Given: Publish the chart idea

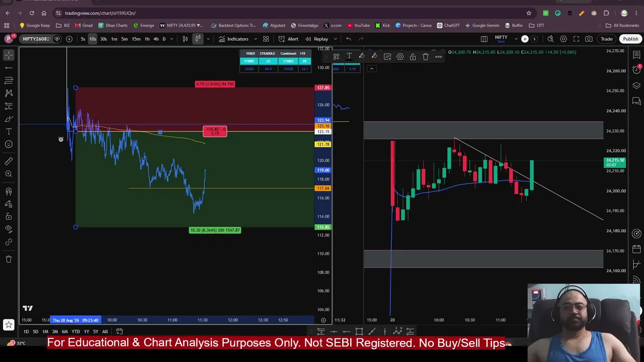Looking at the screenshot, I should [x=630, y=39].
